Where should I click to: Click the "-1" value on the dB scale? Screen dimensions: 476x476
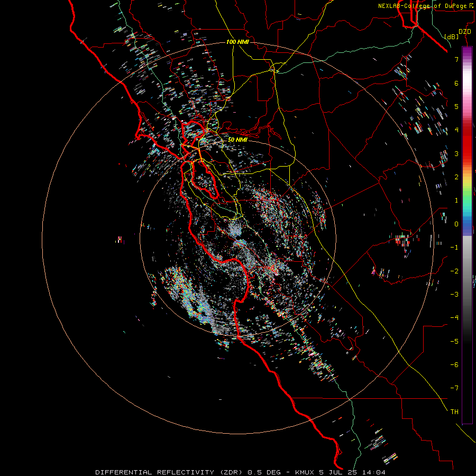pyautogui.click(x=454, y=248)
